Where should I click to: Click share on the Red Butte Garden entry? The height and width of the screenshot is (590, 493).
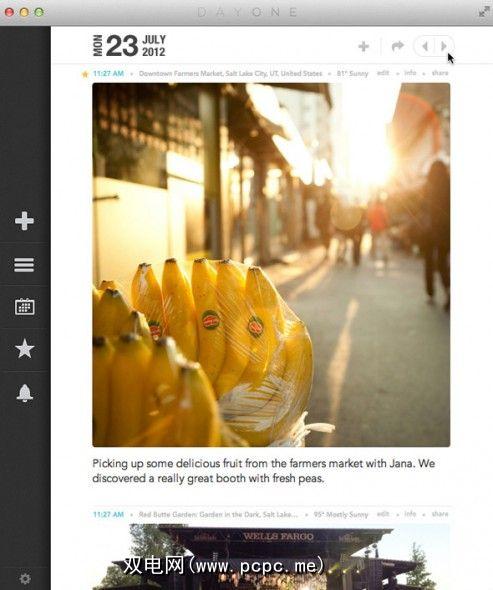pos(440,514)
